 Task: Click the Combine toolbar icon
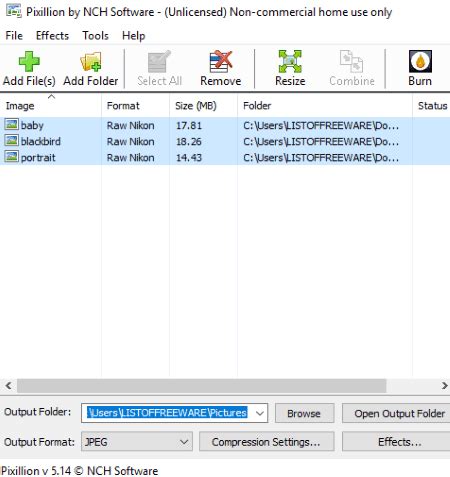click(x=352, y=61)
